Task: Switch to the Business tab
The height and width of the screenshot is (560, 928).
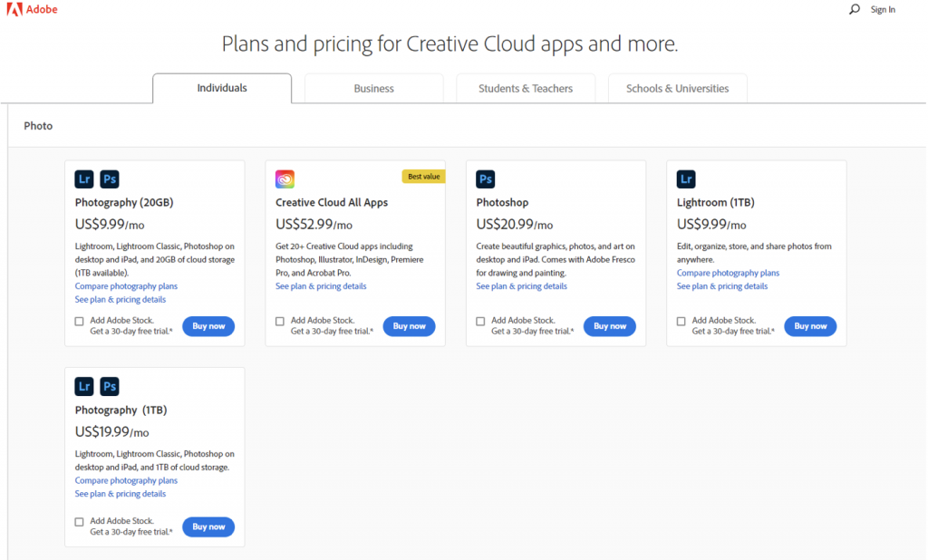Action: point(373,89)
